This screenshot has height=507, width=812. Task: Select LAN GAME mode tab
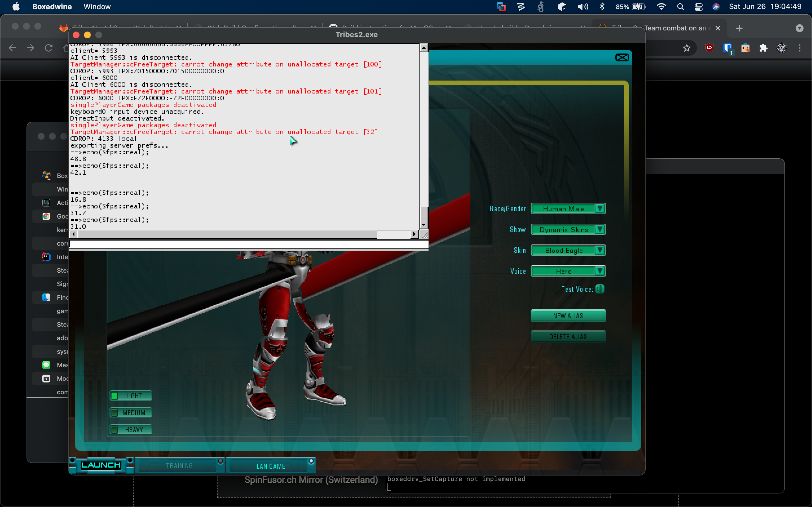(271, 466)
